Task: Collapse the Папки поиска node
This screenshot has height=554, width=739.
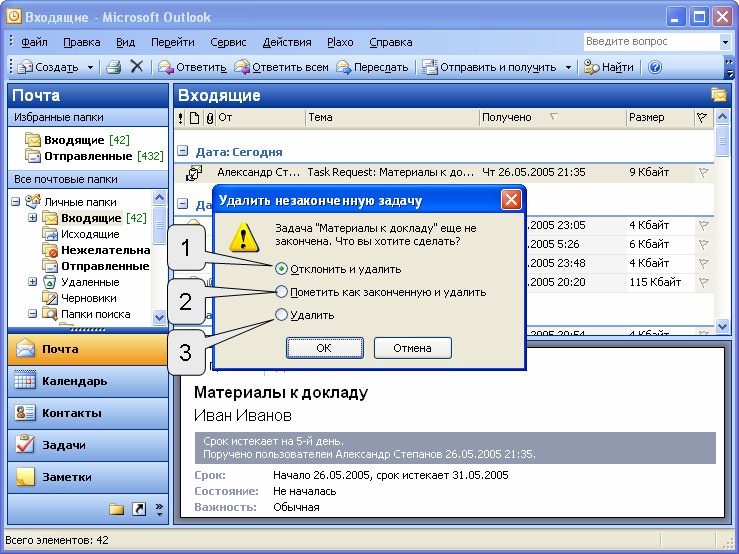Action: coord(33,314)
